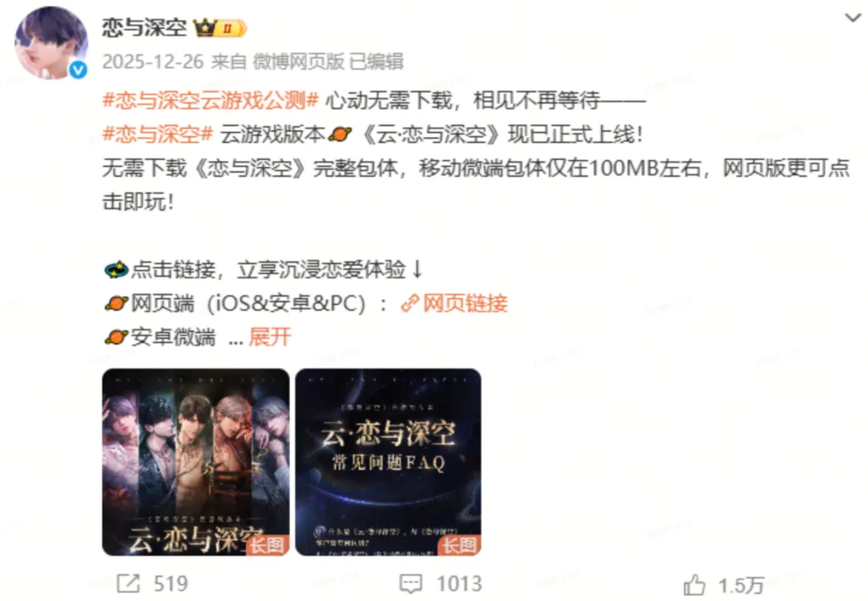Open the 恋与深空 profile avatar
This screenshot has width=868, height=601.
(x=51, y=43)
